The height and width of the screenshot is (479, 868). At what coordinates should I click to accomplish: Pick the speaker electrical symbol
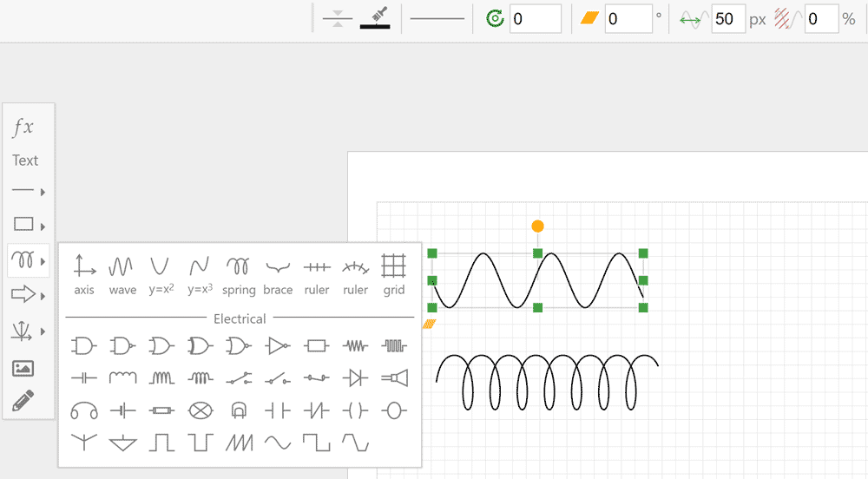tap(394, 377)
